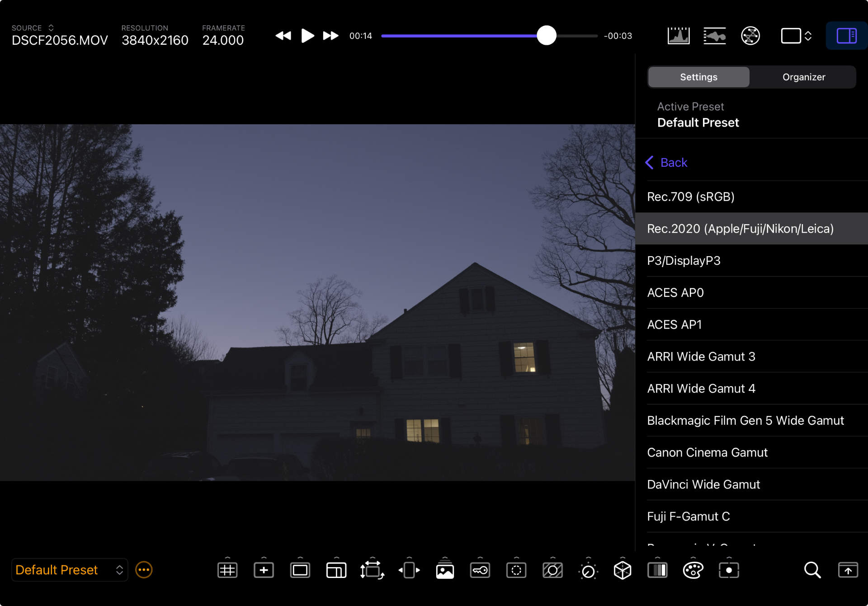
Task: Toggle the sidebar panel visibility
Action: pyautogui.click(x=846, y=36)
